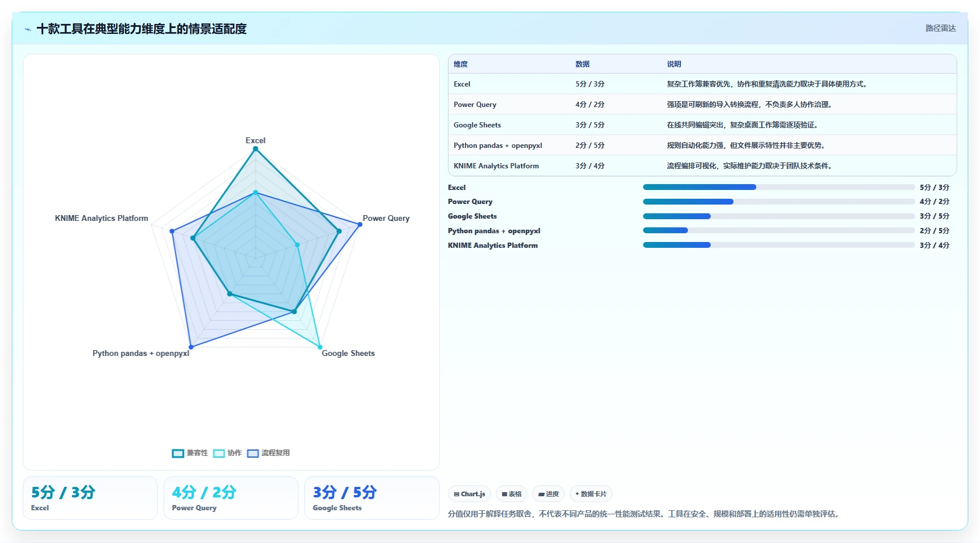The width and height of the screenshot is (980, 543).
Task: Open the Power Query 4分 / 2分 stat card
Action: 231,498
